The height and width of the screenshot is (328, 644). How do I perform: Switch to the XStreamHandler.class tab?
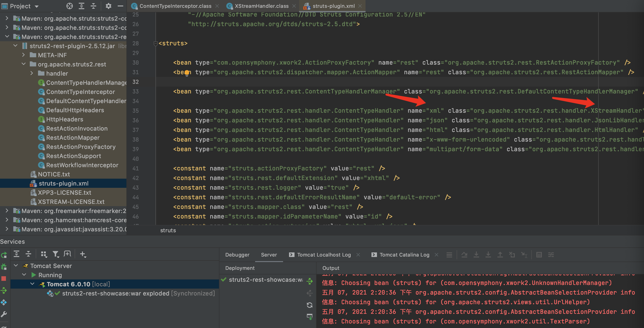pyautogui.click(x=262, y=6)
